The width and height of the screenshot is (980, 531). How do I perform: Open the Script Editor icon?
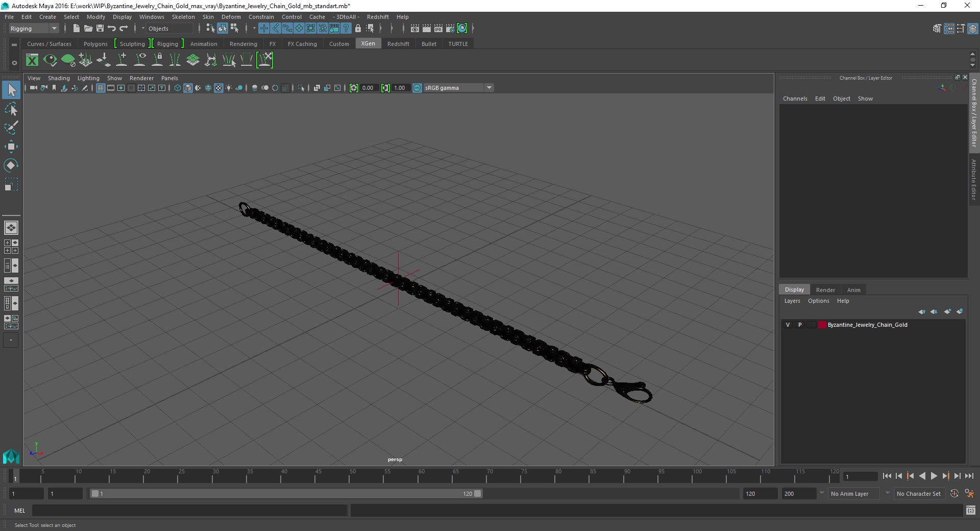click(971, 510)
